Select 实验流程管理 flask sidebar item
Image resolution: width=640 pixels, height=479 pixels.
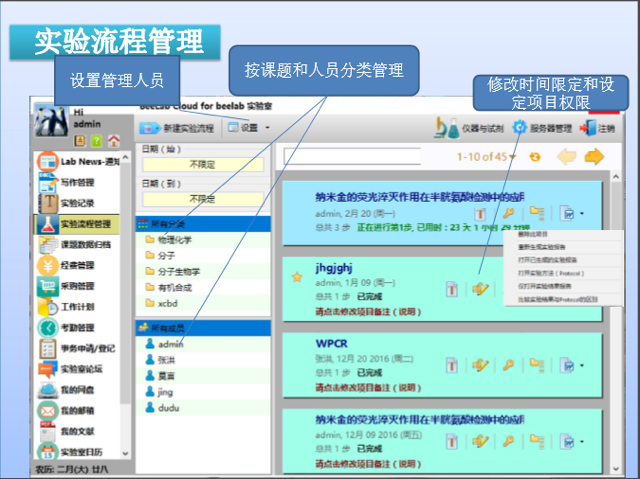tap(78, 224)
